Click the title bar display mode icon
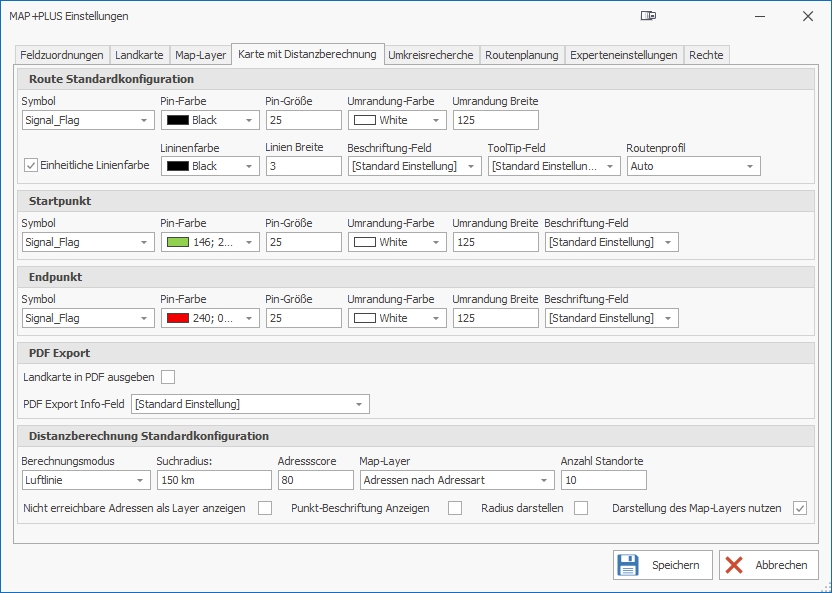832x593 pixels. (648, 16)
